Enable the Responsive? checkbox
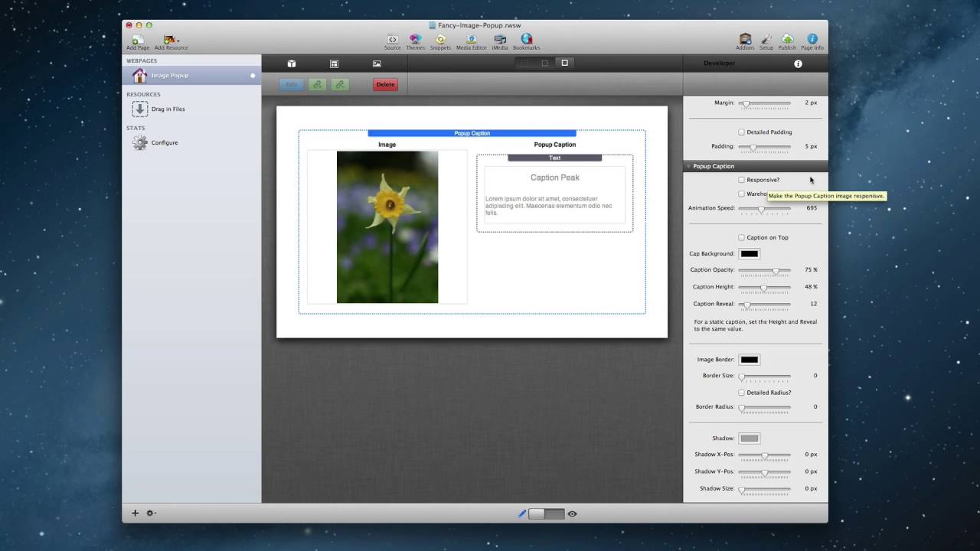980x551 pixels. [741, 180]
